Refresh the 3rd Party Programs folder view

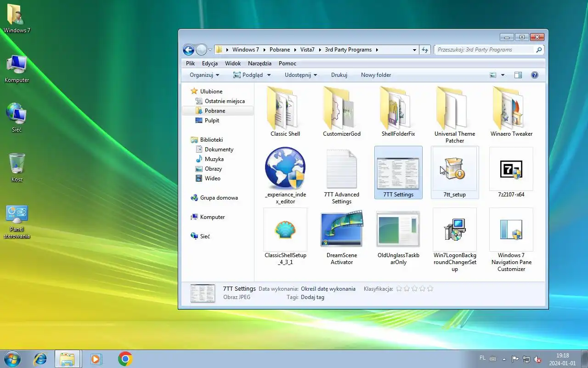pyautogui.click(x=425, y=50)
